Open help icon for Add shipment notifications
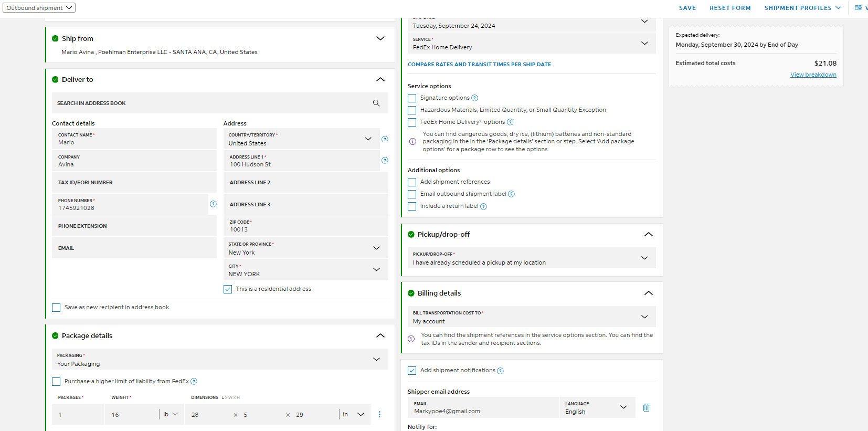Viewport: 868px width, 431px height. [501, 371]
